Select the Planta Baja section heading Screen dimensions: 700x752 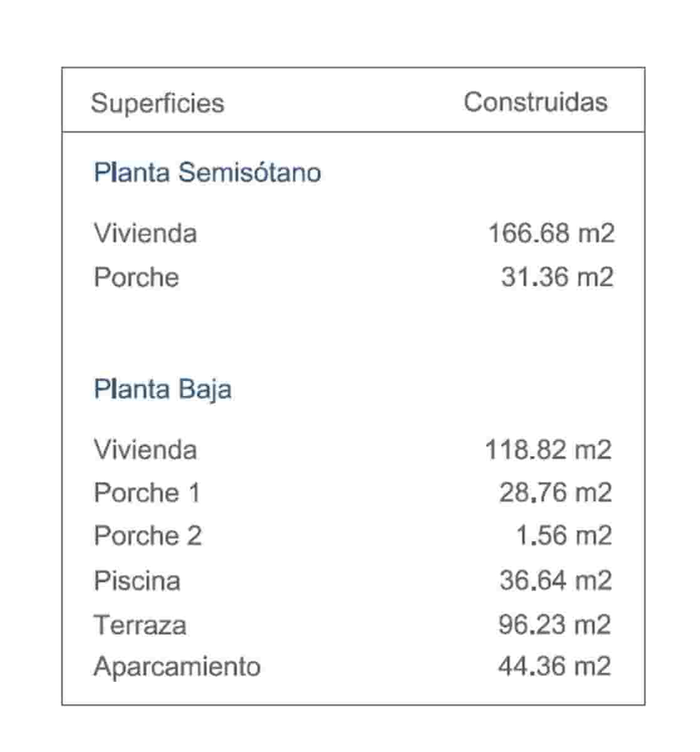click(x=162, y=389)
